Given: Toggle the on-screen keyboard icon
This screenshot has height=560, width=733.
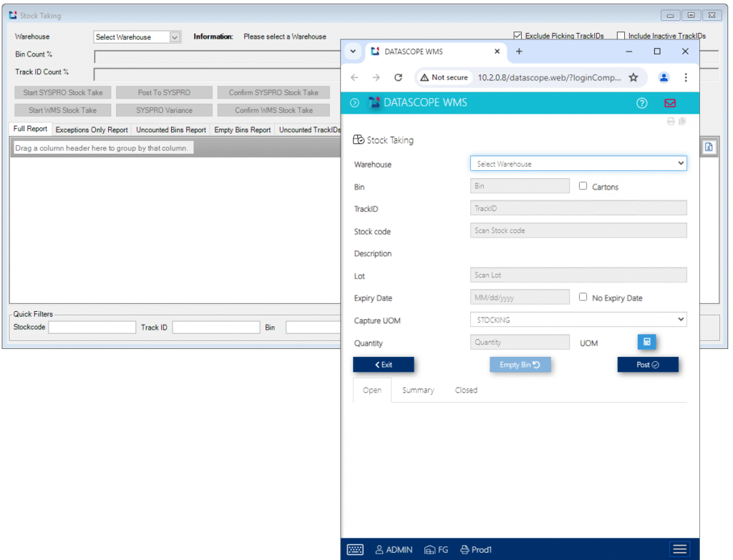Looking at the screenshot, I should (355, 549).
